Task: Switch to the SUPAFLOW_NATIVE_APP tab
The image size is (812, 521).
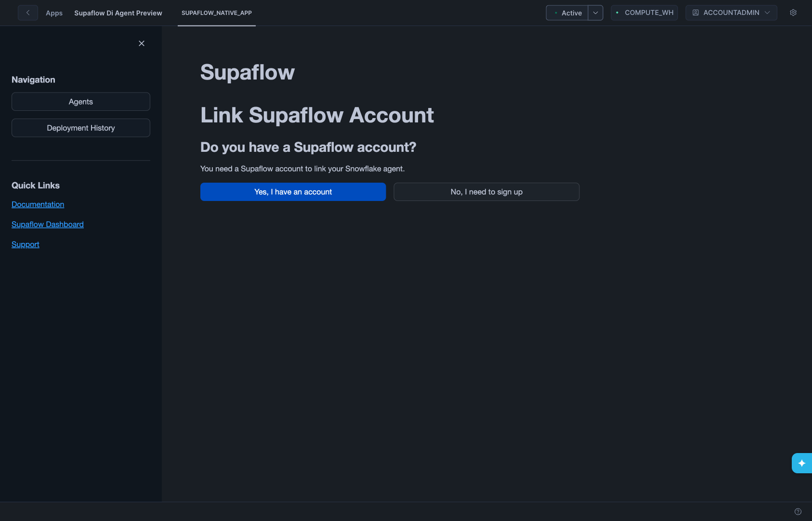Action: click(216, 13)
